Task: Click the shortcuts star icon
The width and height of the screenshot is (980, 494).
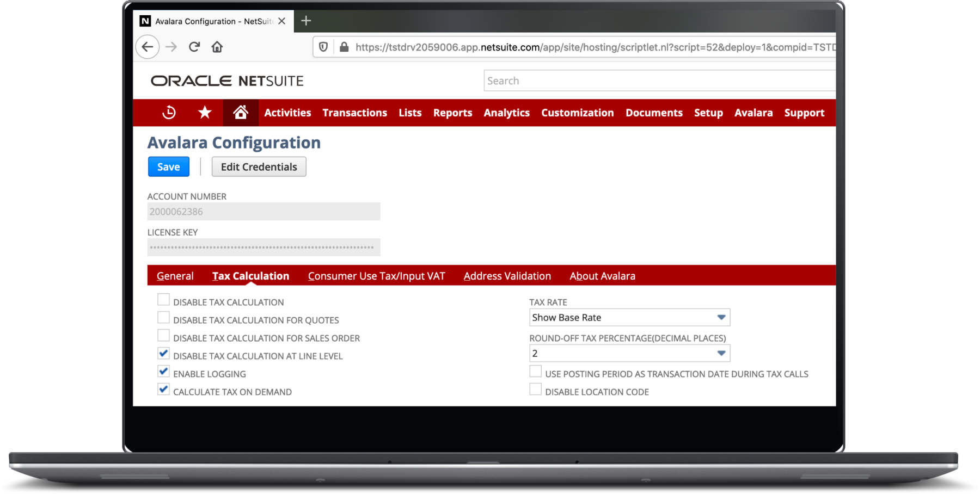Action: point(205,112)
